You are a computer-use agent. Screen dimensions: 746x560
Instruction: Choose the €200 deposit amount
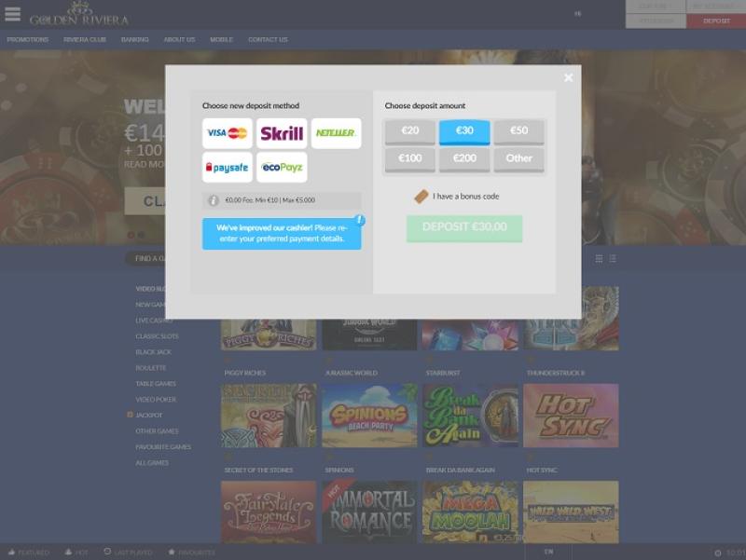464,159
